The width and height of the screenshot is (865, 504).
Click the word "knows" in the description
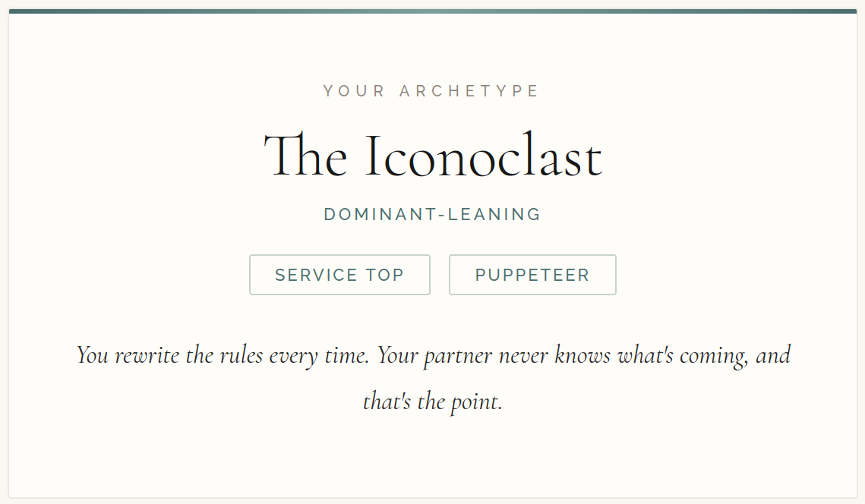(x=582, y=355)
